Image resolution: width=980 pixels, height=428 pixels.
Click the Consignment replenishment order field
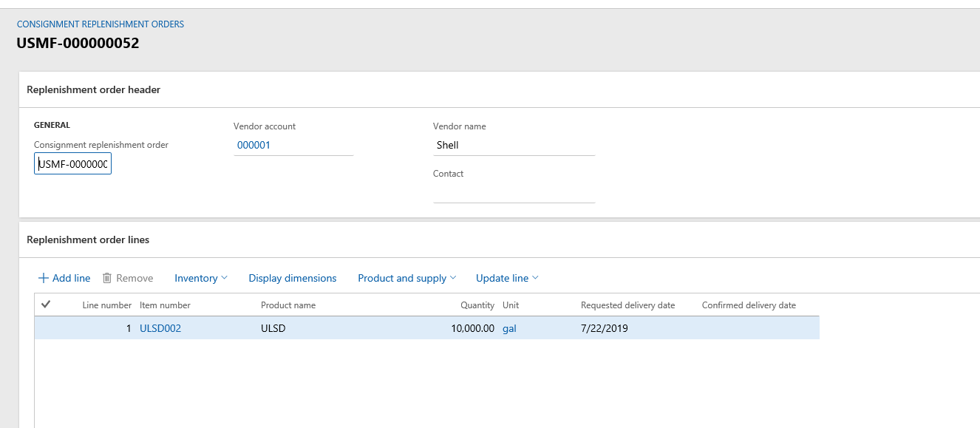click(x=72, y=164)
